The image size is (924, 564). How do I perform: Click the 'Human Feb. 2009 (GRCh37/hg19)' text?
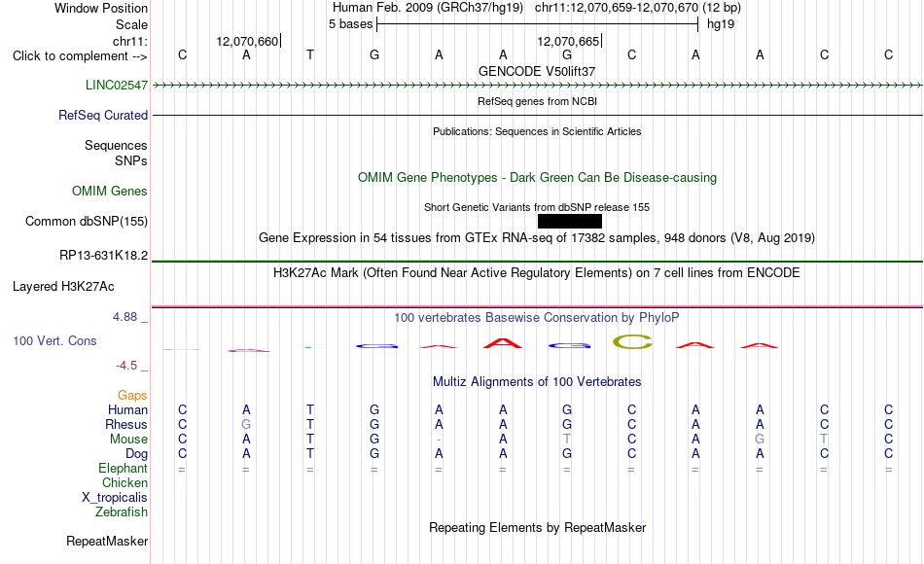(428, 8)
